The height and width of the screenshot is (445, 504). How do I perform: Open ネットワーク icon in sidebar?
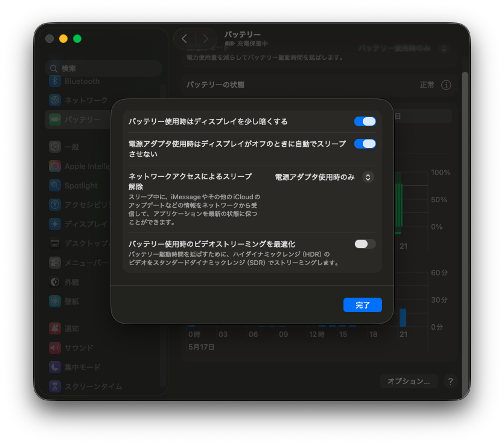click(x=55, y=100)
